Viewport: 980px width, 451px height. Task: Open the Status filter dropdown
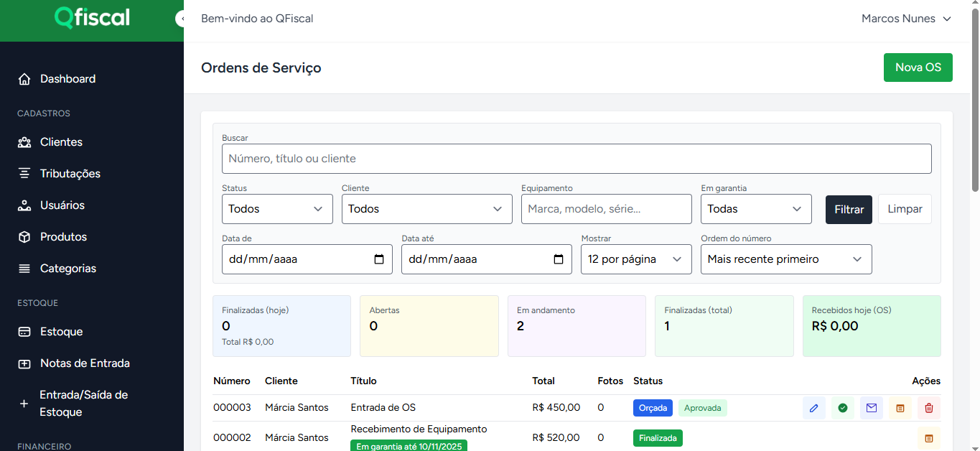pyautogui.click(x=277, y=209)
